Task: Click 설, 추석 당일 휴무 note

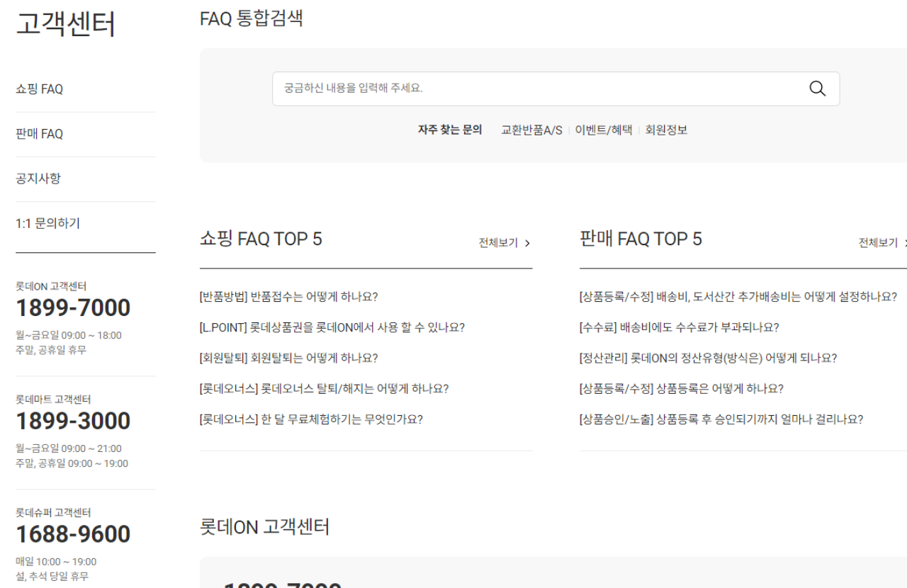Action: coord(52,576)
